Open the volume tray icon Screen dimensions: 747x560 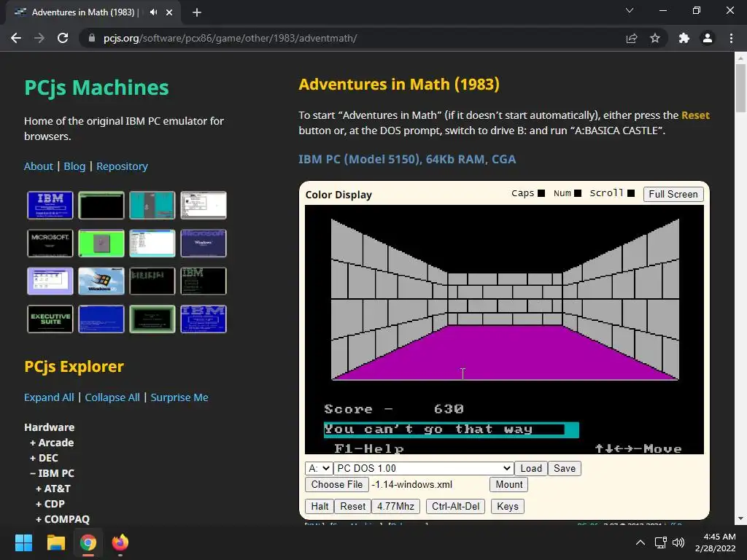coord(678,542)
